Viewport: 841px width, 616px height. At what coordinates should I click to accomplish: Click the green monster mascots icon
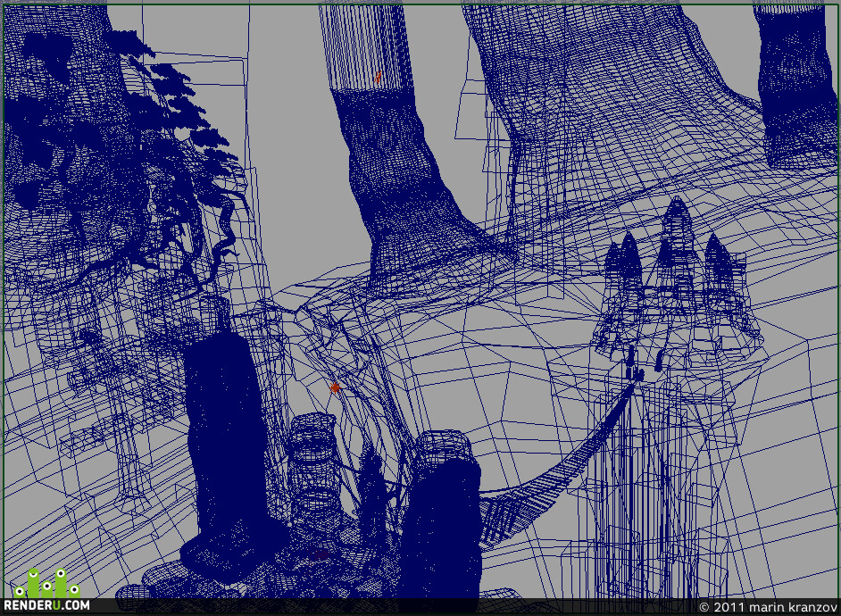(46, 583)
